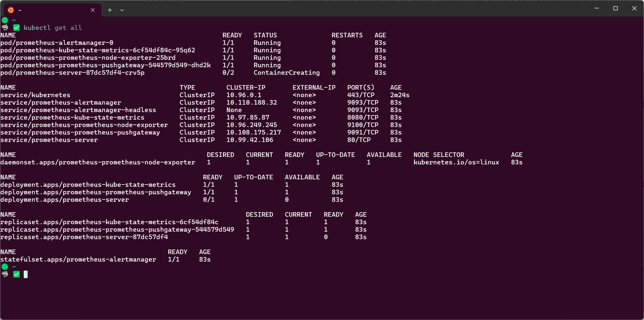Click daemonset.apps/prometheus-prometheus-node-exporter
The height and width of the screenshot is (320, 644).
(x=98, y=162)
